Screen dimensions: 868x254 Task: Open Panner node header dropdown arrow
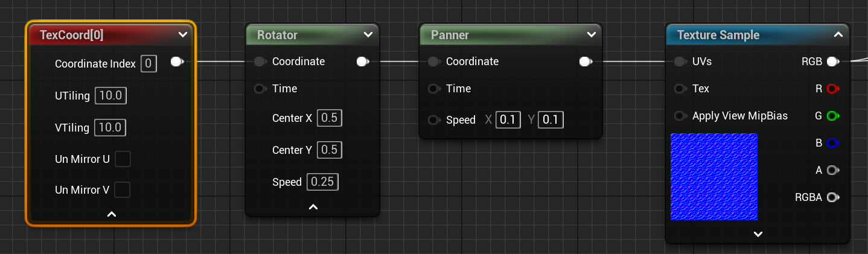pyautogui.click(x=591, y=35)
